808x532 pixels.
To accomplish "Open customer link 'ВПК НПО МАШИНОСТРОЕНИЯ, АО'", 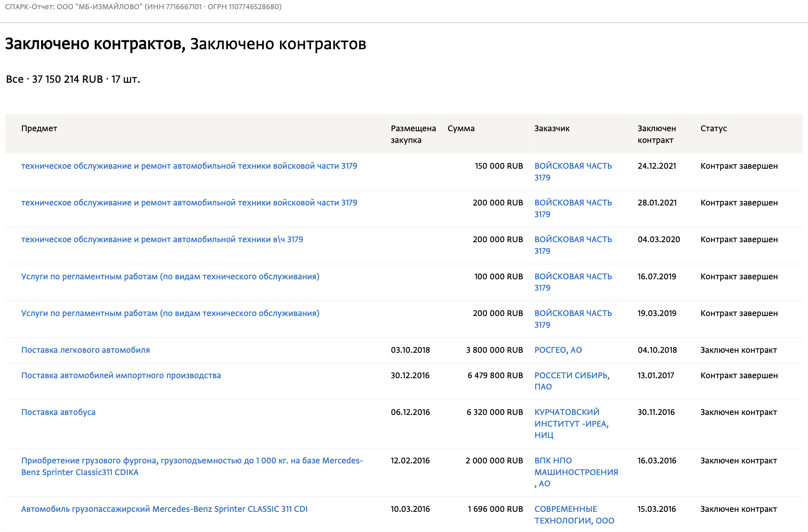I will 576,472.
